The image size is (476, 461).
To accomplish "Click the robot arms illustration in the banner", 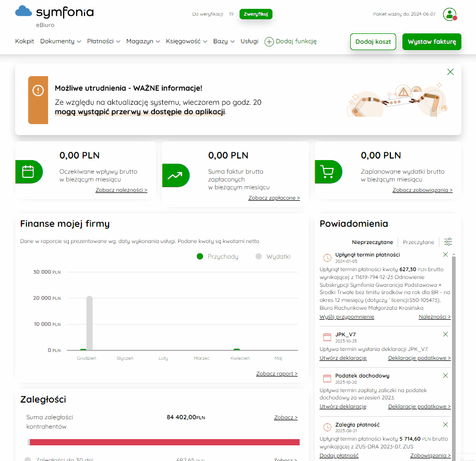I will [x=398, y=100].
